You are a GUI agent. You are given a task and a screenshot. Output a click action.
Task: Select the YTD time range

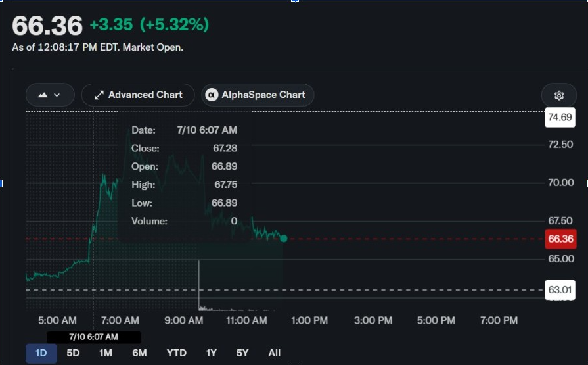pyautogui.click(x=177, y=353)
